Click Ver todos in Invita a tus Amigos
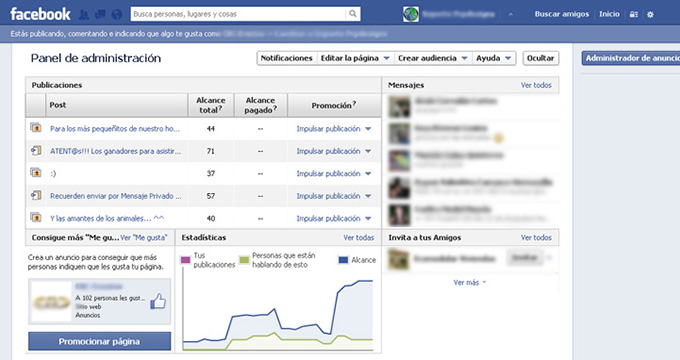The image size is (680, 360). pyautogui.click(x=536, y=238)
